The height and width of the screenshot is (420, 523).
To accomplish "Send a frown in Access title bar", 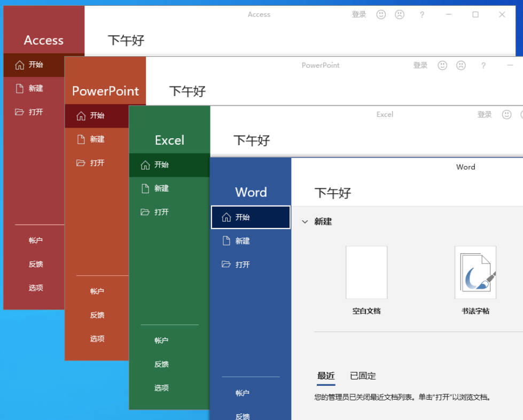I will 400,14.
